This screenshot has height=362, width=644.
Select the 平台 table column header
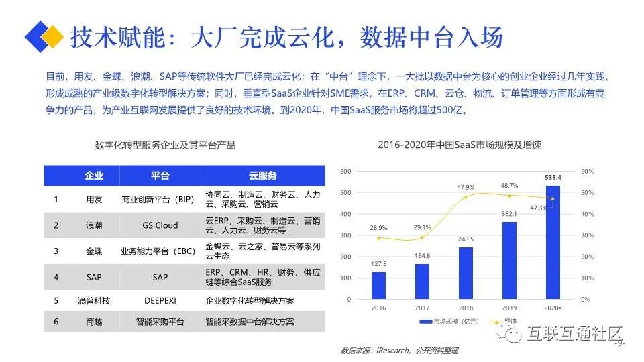160,176
